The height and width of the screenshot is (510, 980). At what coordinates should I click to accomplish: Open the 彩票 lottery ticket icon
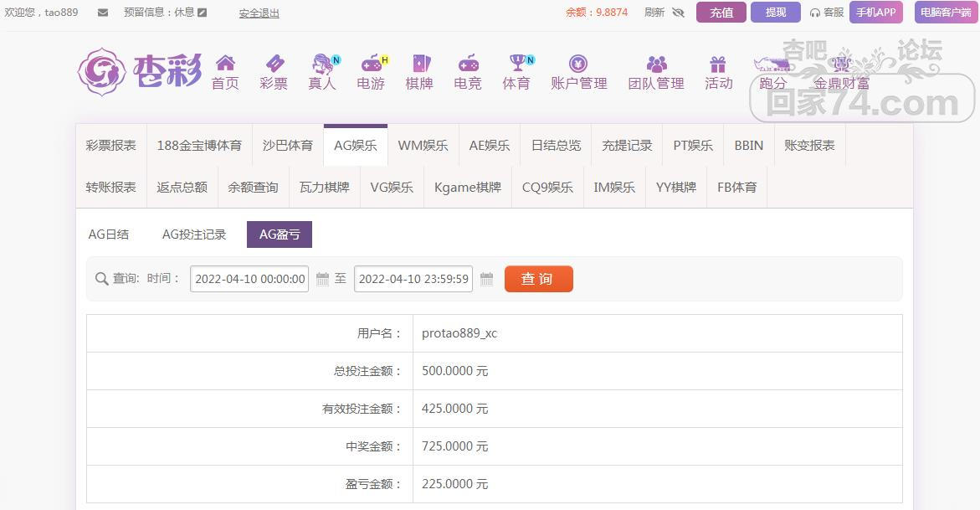274,64
